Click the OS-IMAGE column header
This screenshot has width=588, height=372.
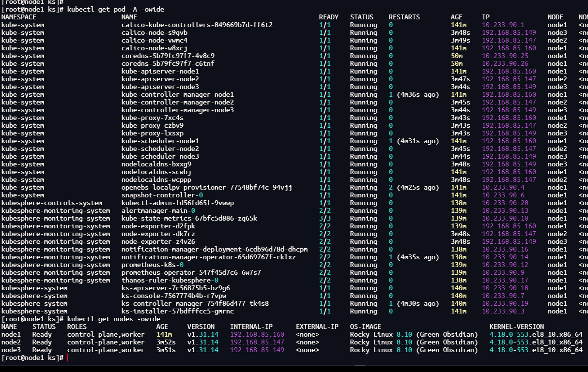365,327
